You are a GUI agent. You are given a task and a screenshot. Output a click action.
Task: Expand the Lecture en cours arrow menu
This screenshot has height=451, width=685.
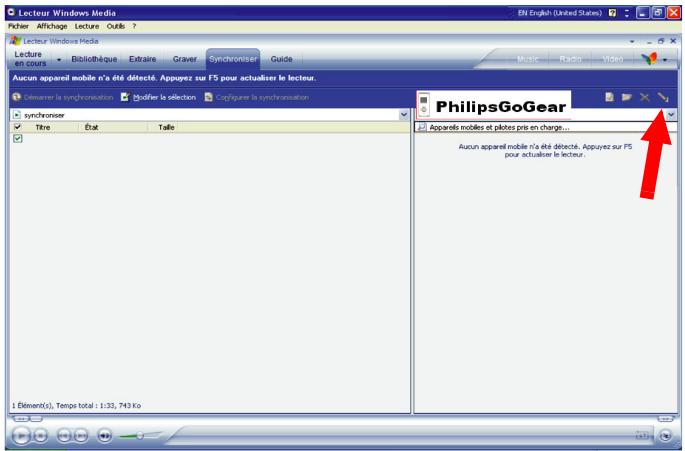click(x=59, y=59)
